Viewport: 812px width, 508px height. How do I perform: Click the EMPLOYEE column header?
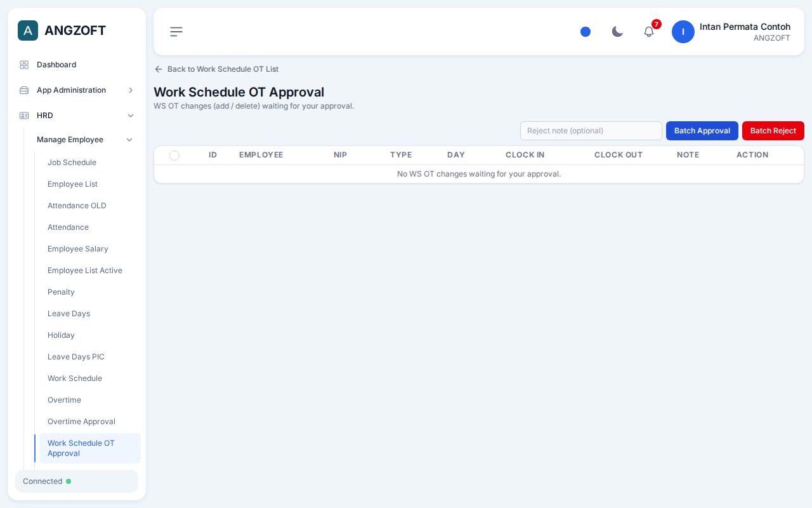261,155
